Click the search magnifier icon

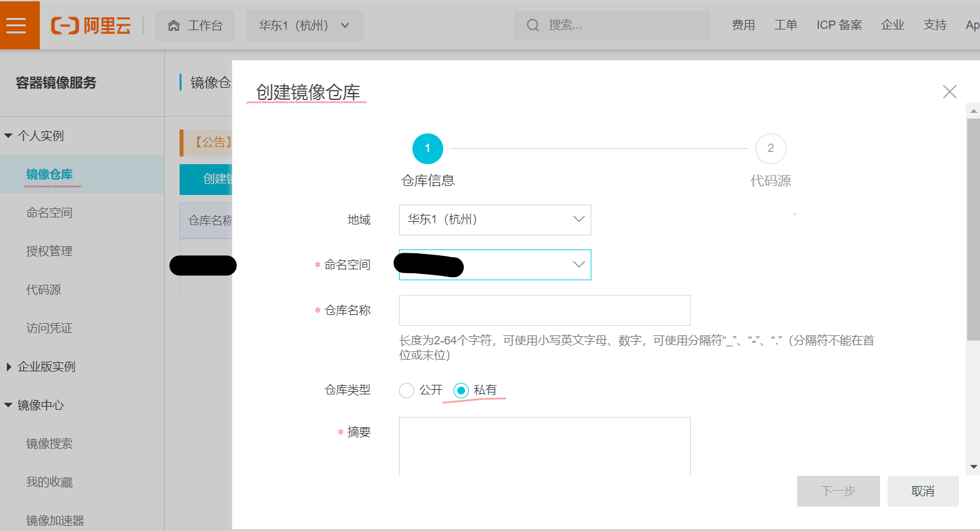pyautogui.click(x=532, y=25)
